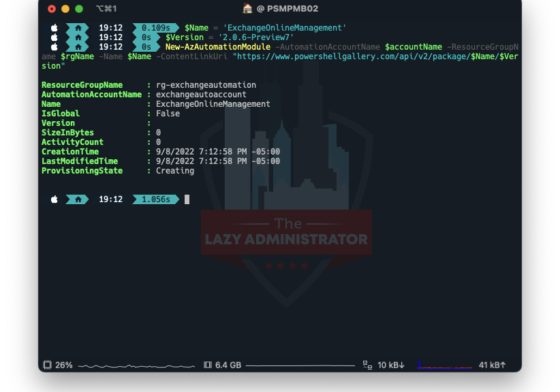Click the Apple logo on the 1.056s prompt line
The image size is (560, 392).
[x=55, y=199]
